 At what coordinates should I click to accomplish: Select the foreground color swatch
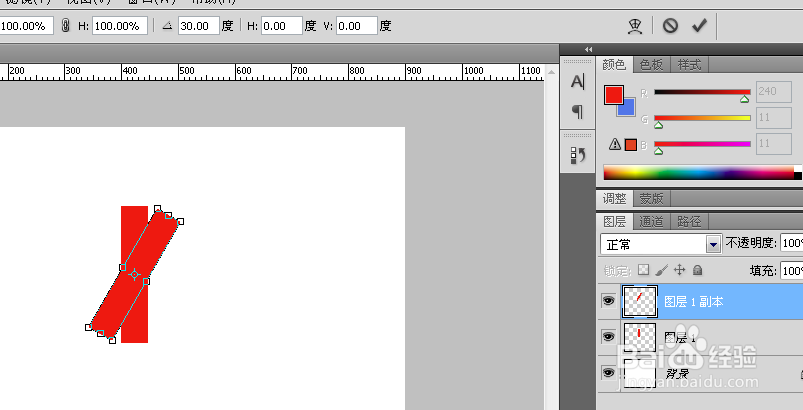click(x=614, y=95)
